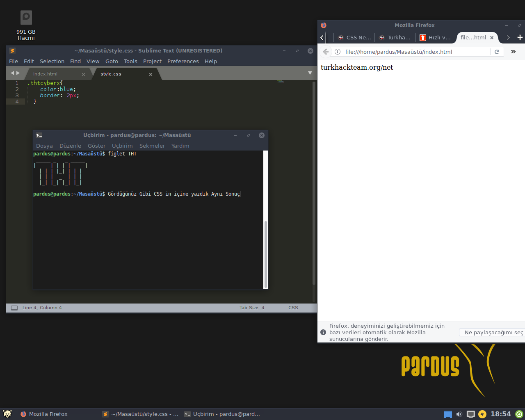The height and width of the screenshot is (420, 525).
Task: Open a new Firefox tab with plus button
Action: coord(520,37)
